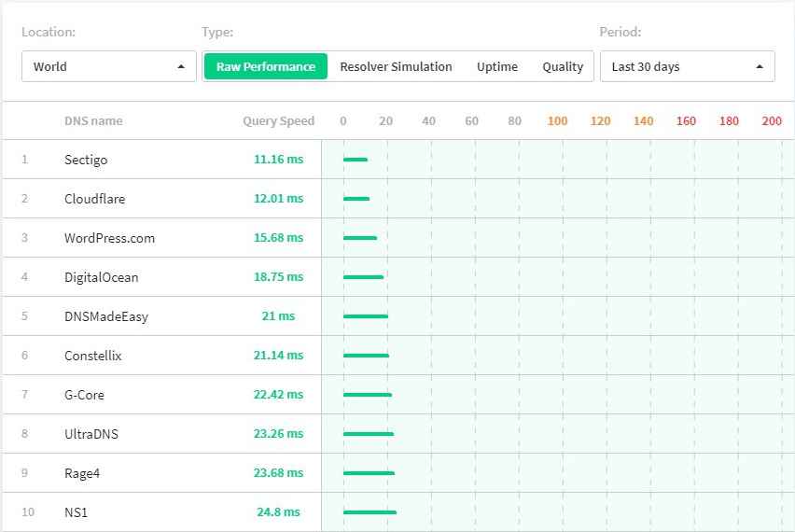Click the 23.26 ms query speed value
Screen dimensions: 795x532
pyautogui.click(x=278, y=434)
